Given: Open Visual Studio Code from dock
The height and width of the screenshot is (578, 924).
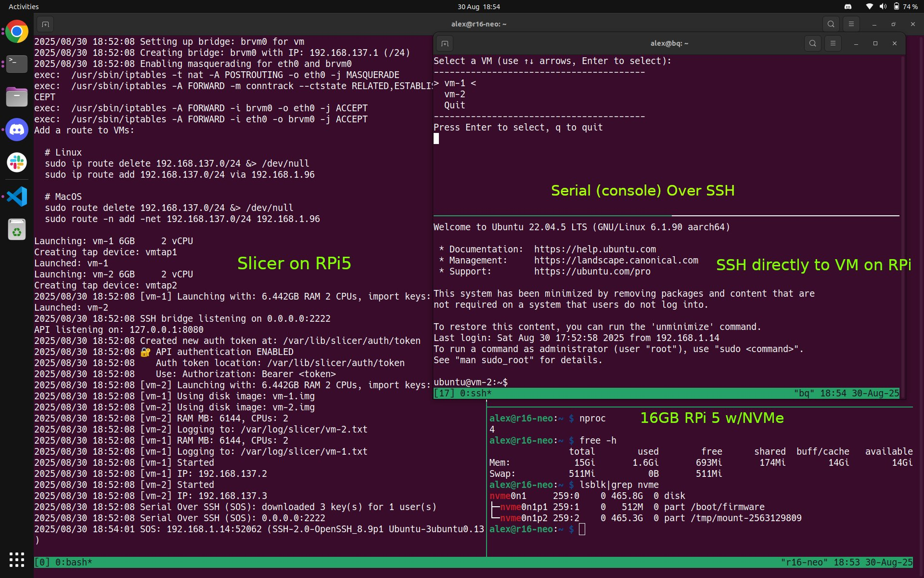Looking at the screenshot, I should click(17, 196).
